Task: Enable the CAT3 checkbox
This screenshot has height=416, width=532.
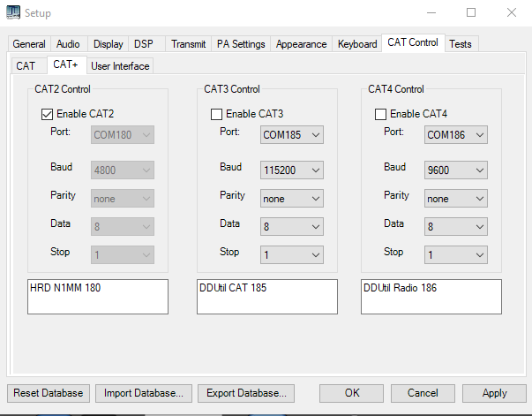Action: point(217,114)
